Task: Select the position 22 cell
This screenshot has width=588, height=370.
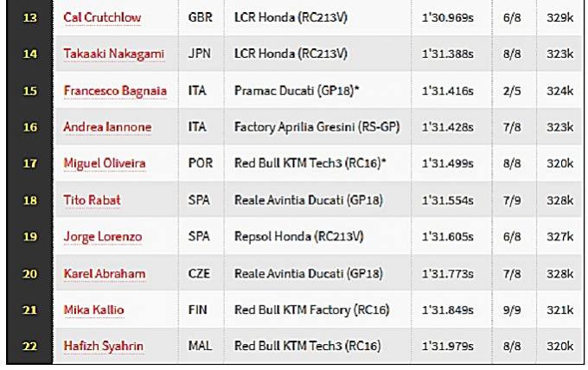Action: 29,347
